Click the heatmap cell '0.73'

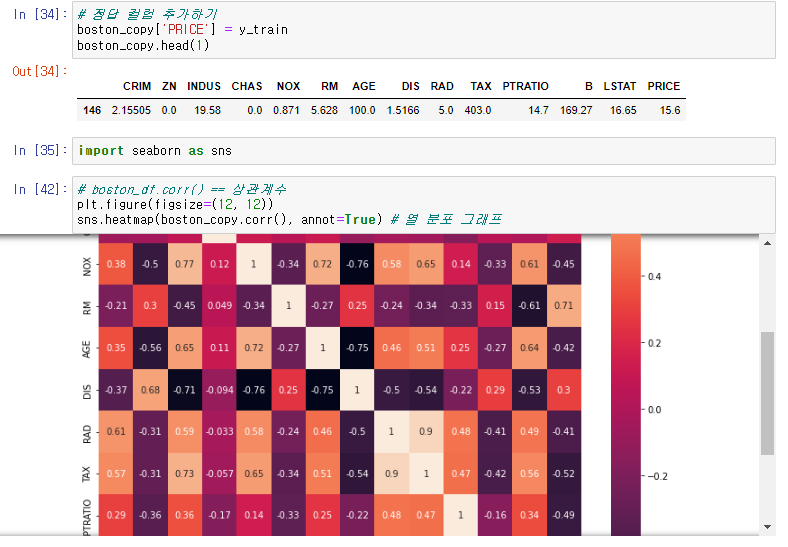click(x=184, y=474)
